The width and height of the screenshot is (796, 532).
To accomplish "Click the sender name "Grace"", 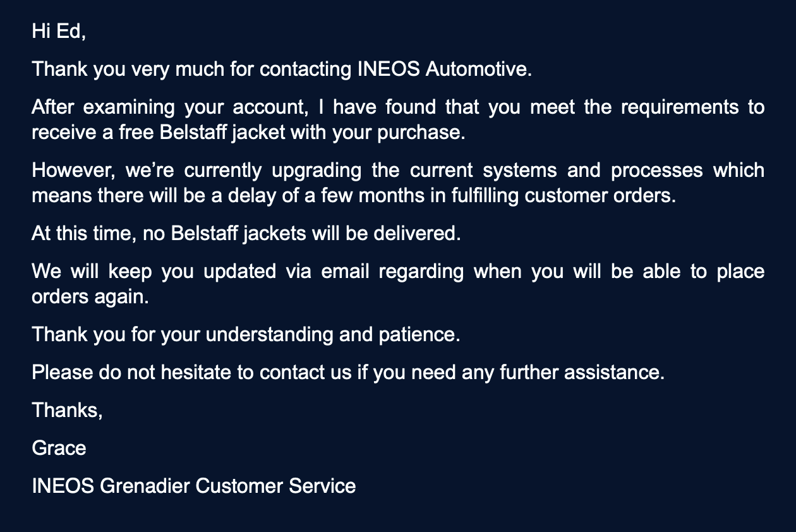I will (59, 448).
